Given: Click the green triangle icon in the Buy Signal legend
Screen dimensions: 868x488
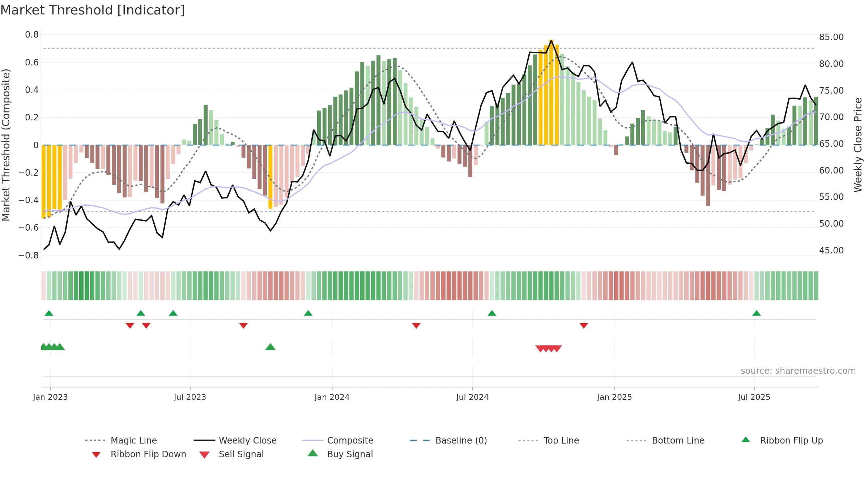Looking at the screenshot, I should [313, 453].
